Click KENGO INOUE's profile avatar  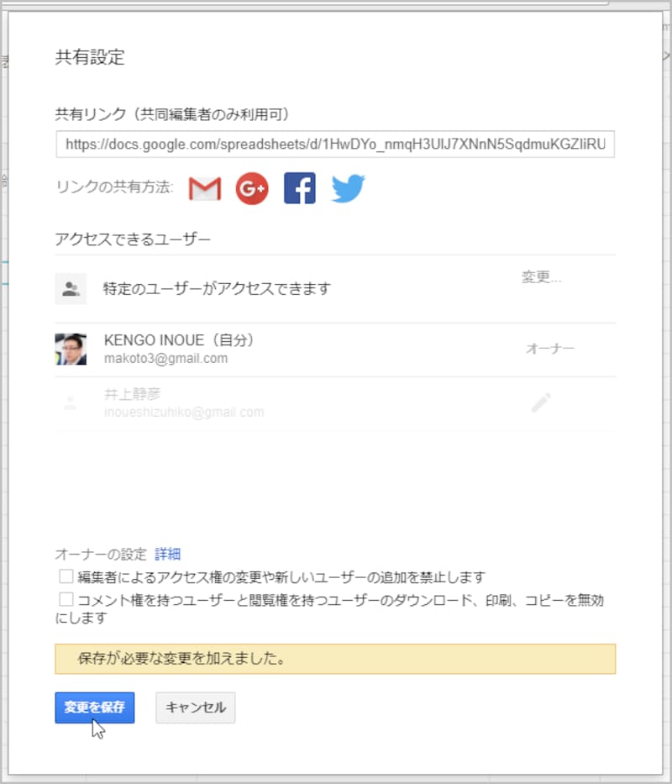(71, 349)
